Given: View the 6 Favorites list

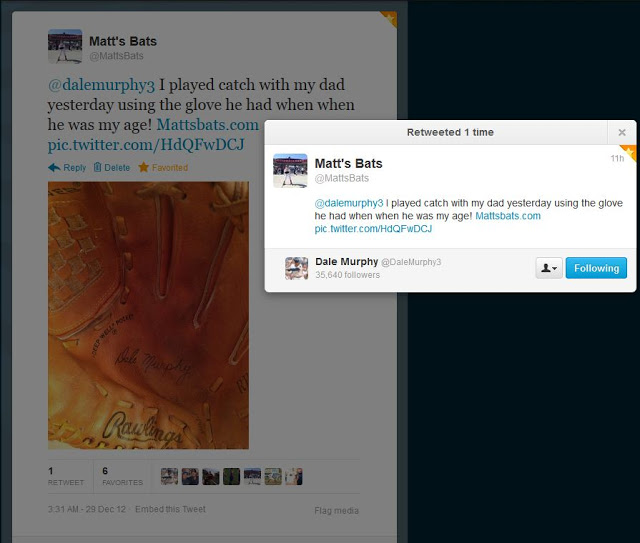Looking at the screenshot, I should point(121,476).
